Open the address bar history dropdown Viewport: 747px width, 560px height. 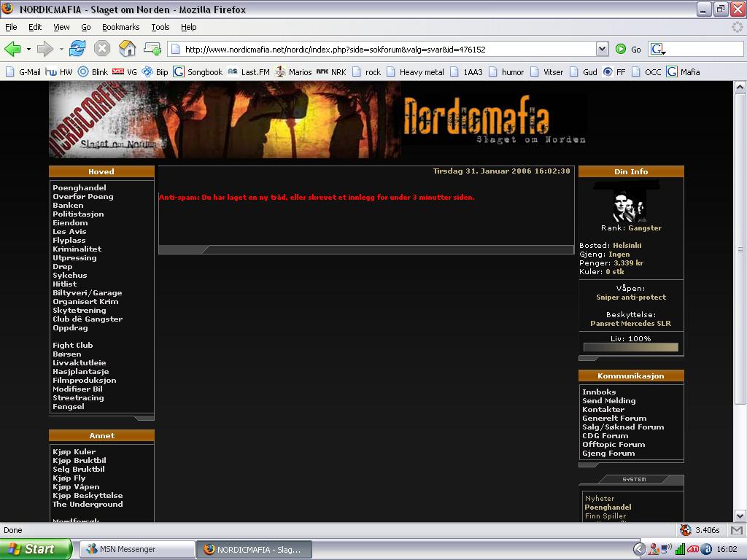tap(602, 49)
